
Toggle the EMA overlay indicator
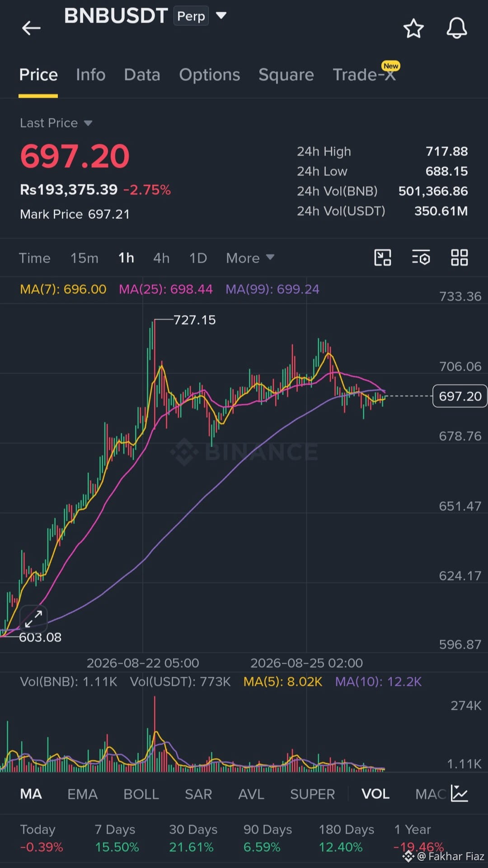click(82, 794)
